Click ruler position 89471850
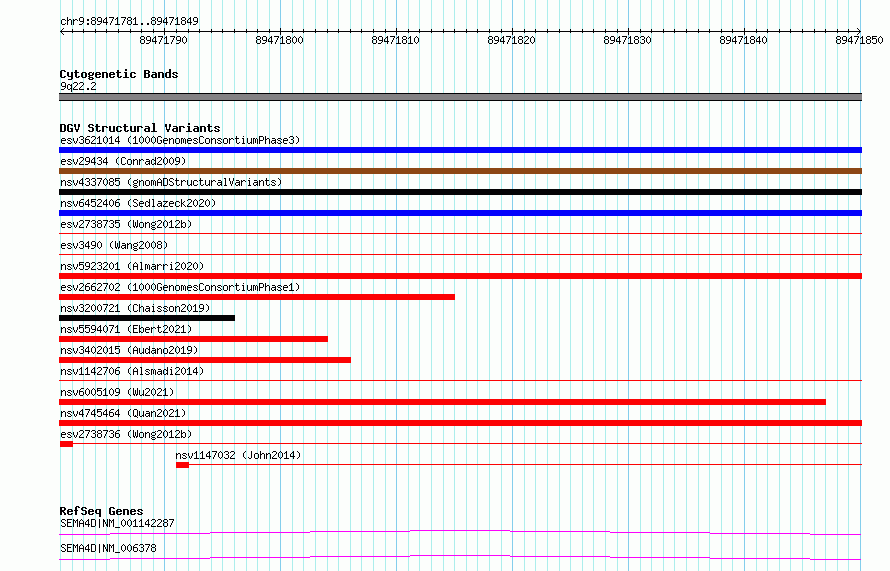 click(859, 40)
